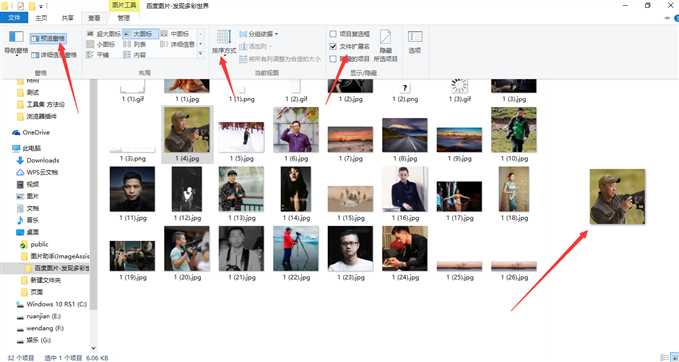Expand the layout gallery more arrow

200,54
